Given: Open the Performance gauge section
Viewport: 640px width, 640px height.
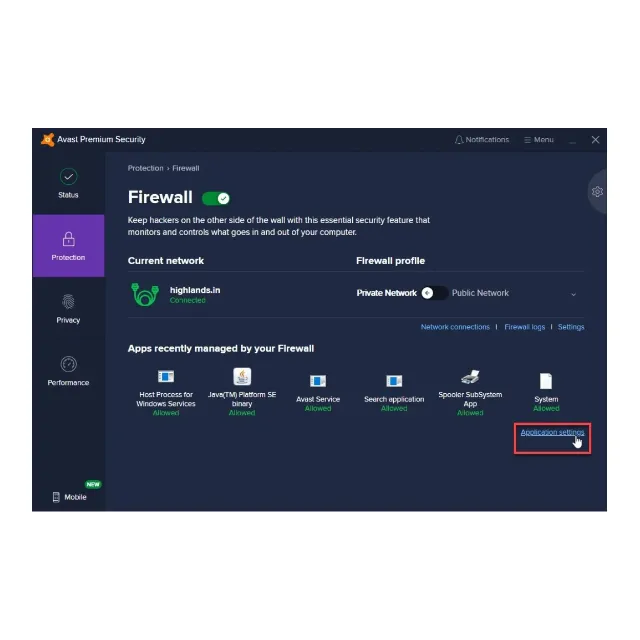Looking at the screenshot, I should point(68,371).
